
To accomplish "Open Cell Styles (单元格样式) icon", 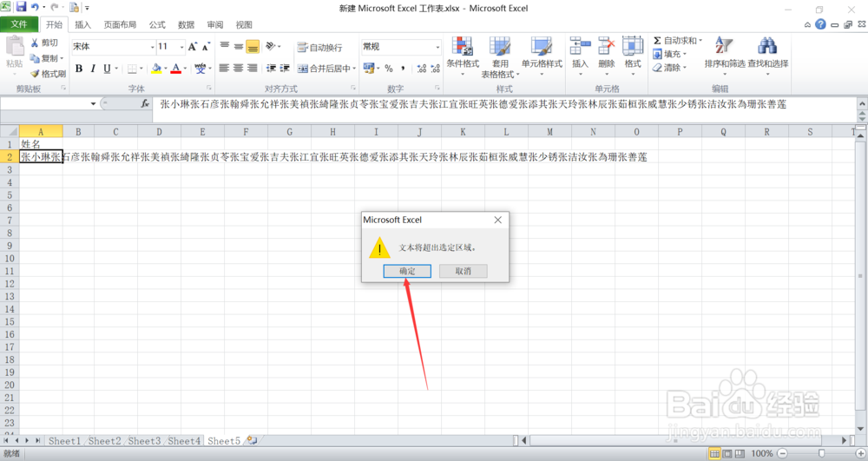I will (542, 47).
